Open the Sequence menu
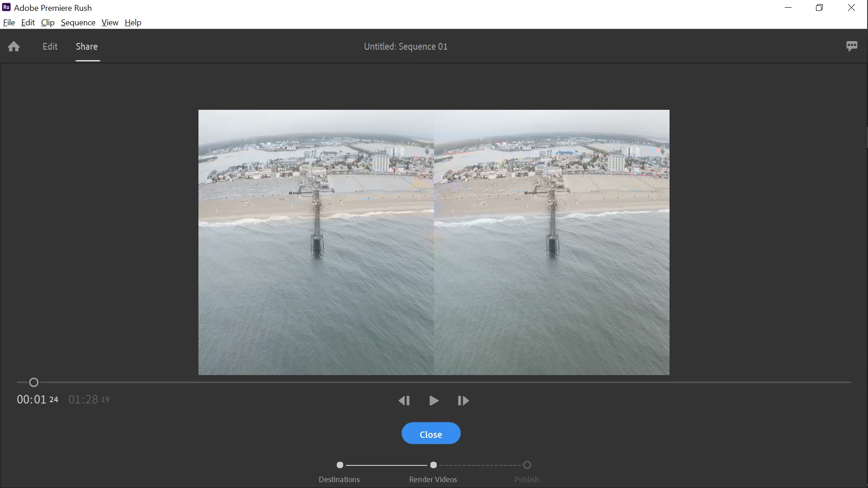This screenshot has width=868, height=488. (78, 23)
